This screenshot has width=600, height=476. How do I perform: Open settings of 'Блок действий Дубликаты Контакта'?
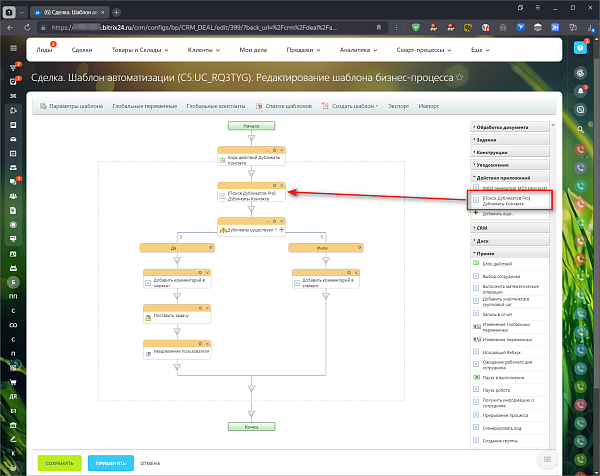[x=274, y=150]
